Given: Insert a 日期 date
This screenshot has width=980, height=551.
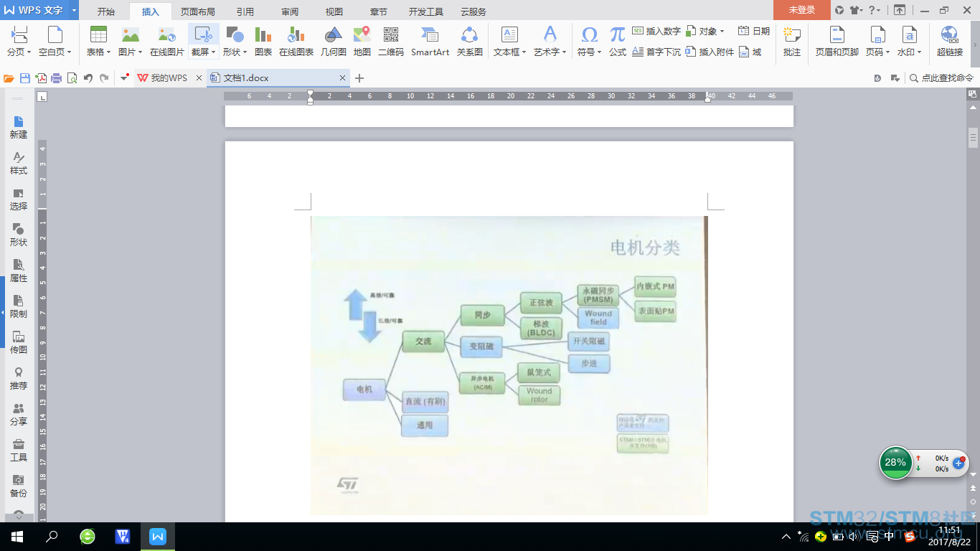Looking at the screenshot, I should [x=754, y=31].
